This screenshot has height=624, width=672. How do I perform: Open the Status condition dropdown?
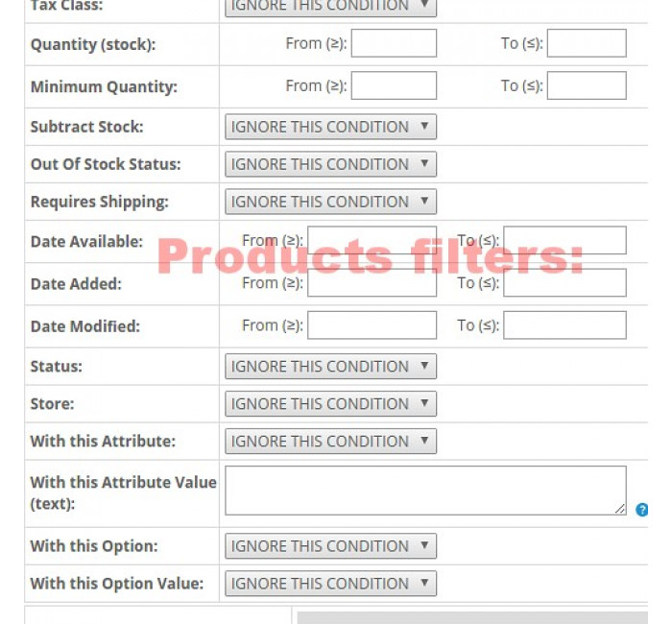click(330, 366)
